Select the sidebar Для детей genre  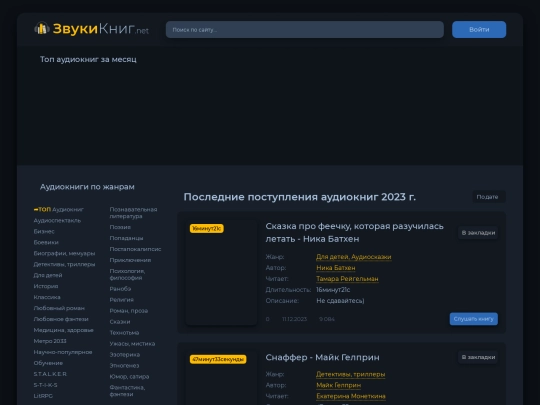point(48,275)
